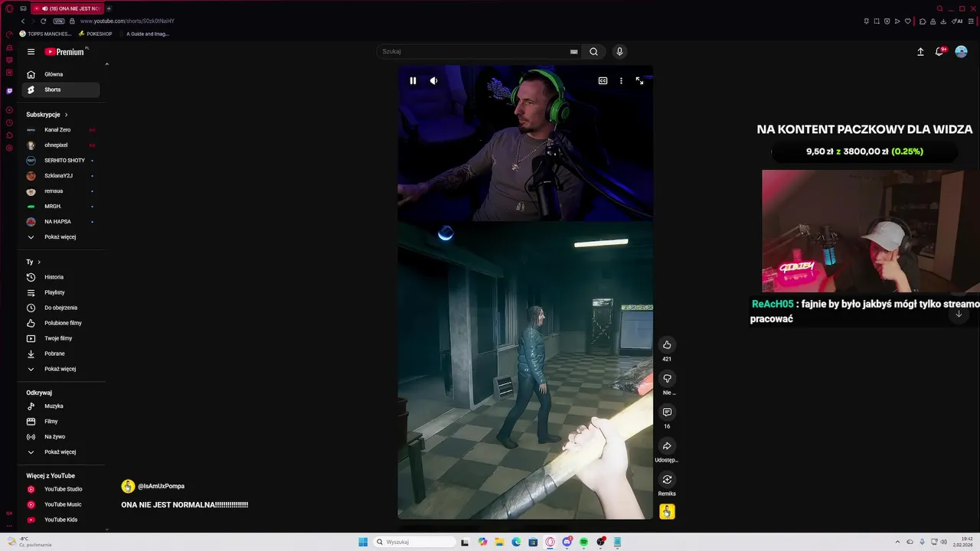Open Historia in the sidebar
The image size is (980, 551).
click(60, 277)
